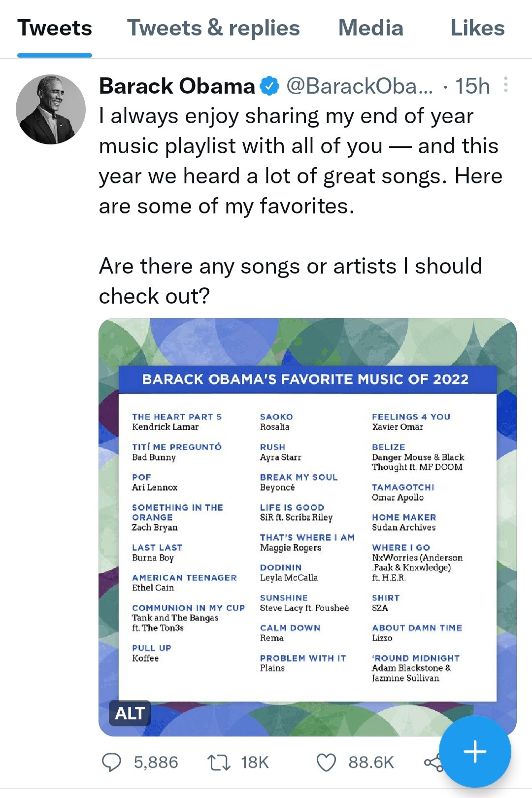
Task: Open the three-dot tweet options menu
Action: coord(505,85)
